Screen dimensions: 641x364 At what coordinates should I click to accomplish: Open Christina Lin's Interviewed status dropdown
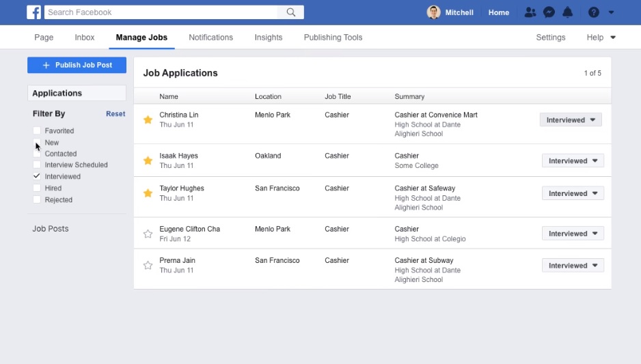571,120
